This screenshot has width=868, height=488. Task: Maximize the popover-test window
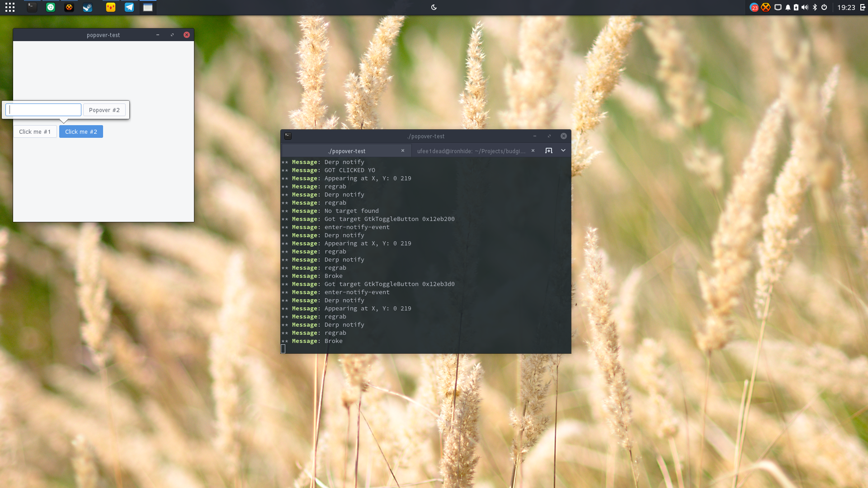[x=172, y=35]
